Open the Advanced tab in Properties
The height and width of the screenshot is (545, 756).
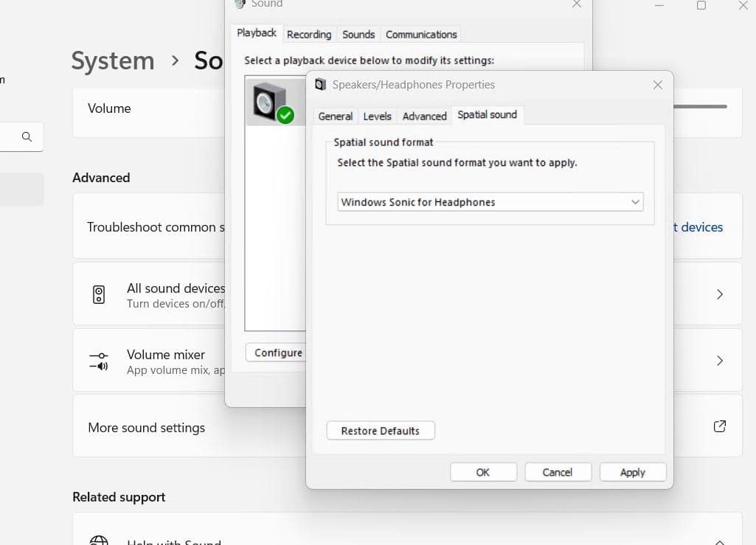click(x=424, y=117)
